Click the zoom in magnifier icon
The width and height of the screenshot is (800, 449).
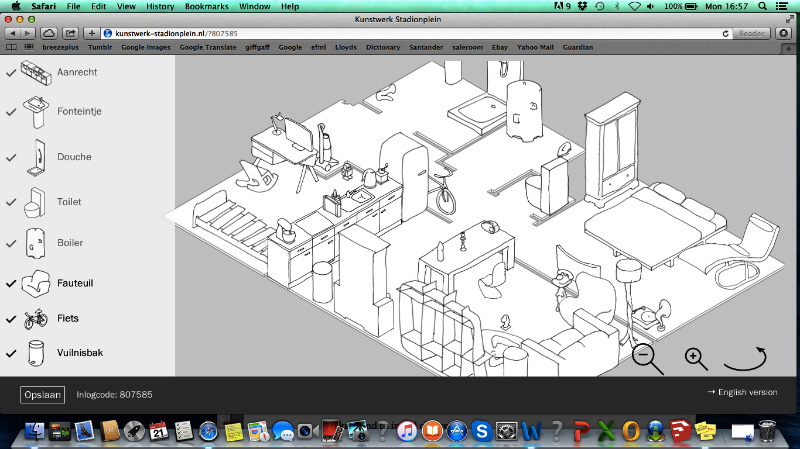[697, 357]
